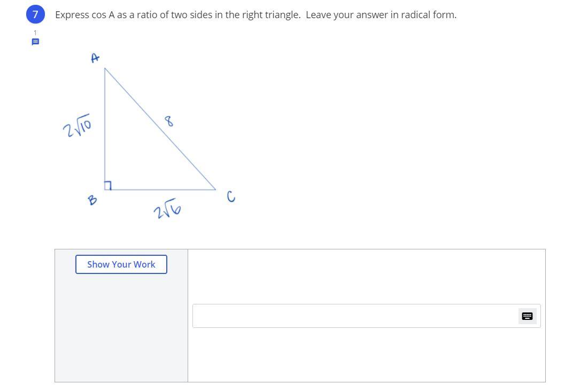Click the hypotenuse length label 8
Screen dimensions: 588x392
169,122
